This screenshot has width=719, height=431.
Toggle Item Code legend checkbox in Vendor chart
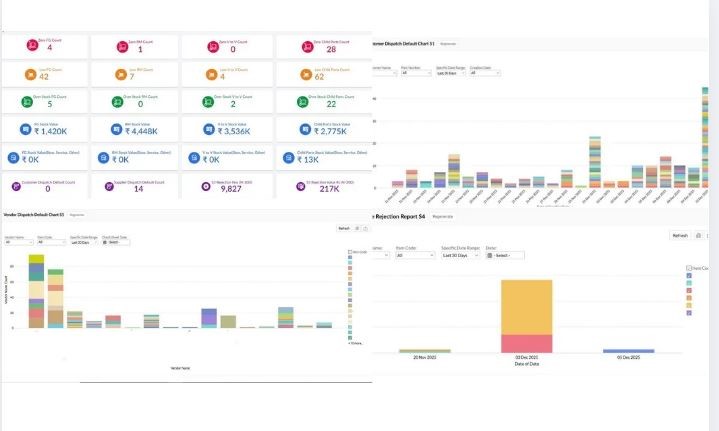[350, 251]
